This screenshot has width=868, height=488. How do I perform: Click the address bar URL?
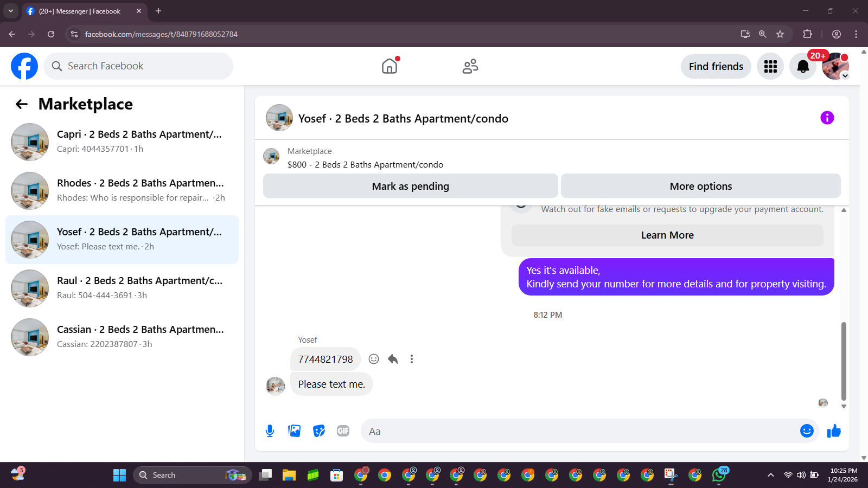[x=161, y=34]
